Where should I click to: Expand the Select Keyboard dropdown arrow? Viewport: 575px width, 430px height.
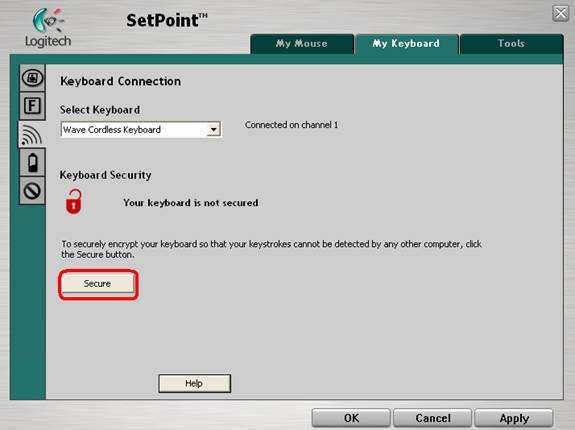[213, 129]
